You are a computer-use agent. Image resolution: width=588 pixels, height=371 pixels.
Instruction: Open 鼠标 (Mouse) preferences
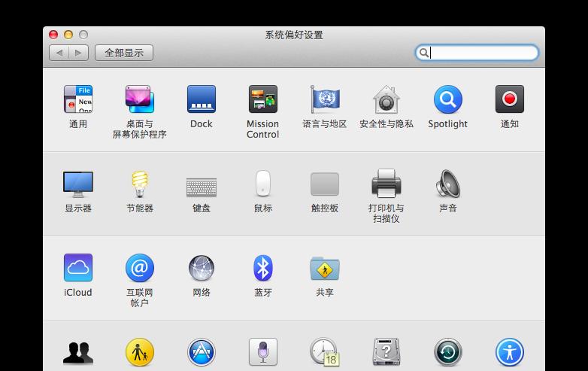(263, 184)
